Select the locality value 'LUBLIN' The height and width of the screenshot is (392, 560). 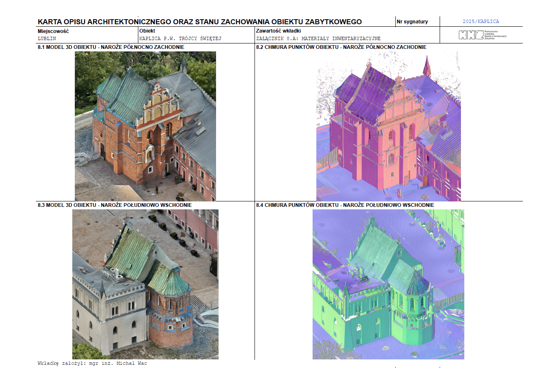(47, 38)
